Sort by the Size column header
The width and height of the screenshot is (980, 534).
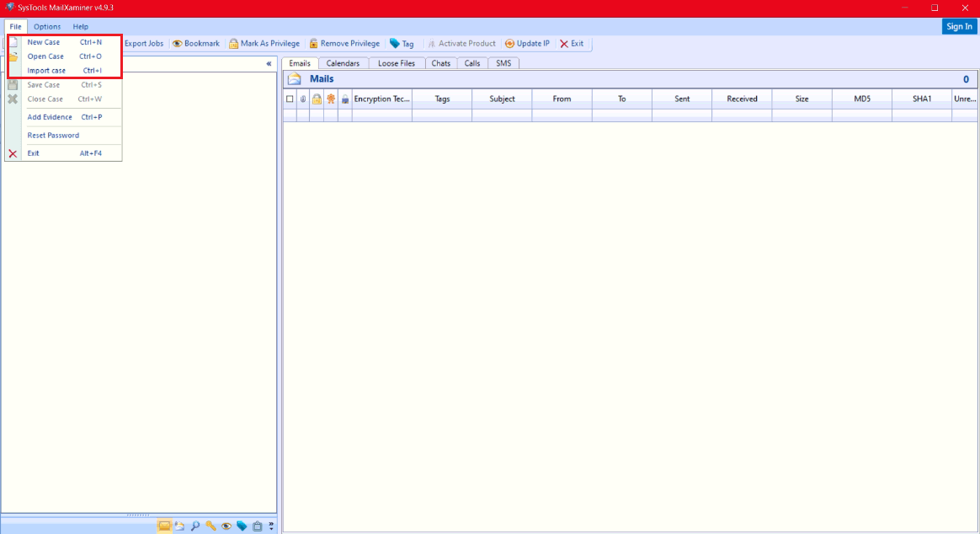click(x=802, y=99)
